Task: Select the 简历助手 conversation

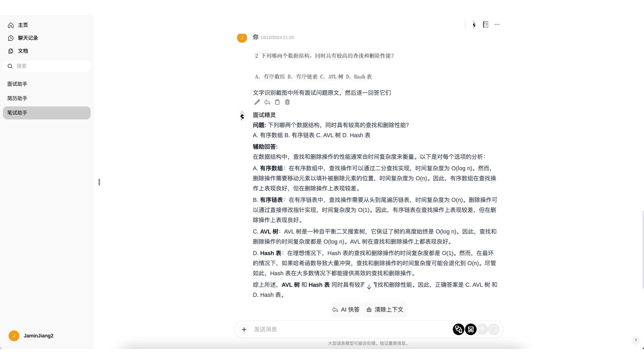Action: [17, 98]
